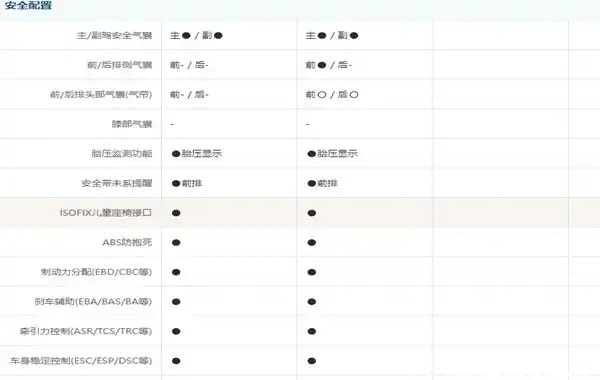Click ●胎压显示 in the first model column

click(x=197, y=154)
